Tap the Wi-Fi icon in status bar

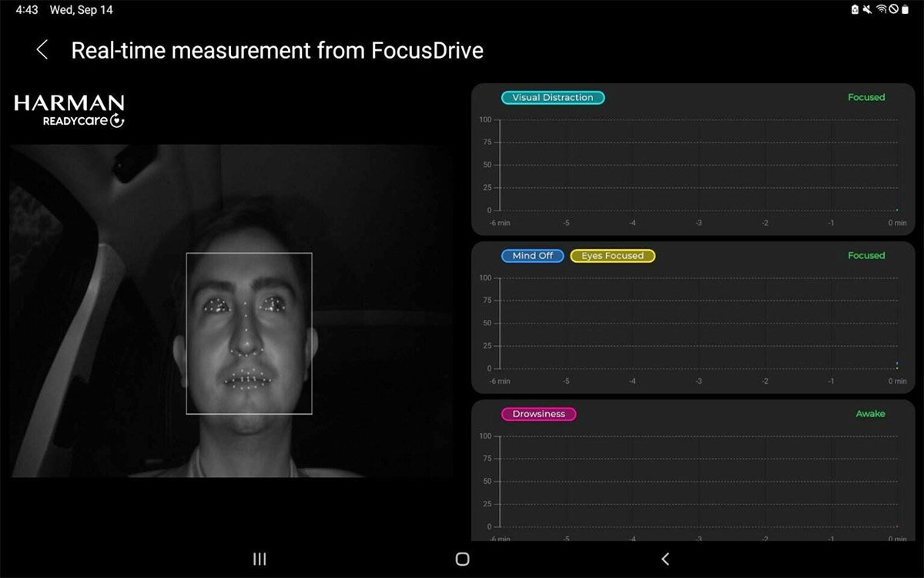[882, 9]
